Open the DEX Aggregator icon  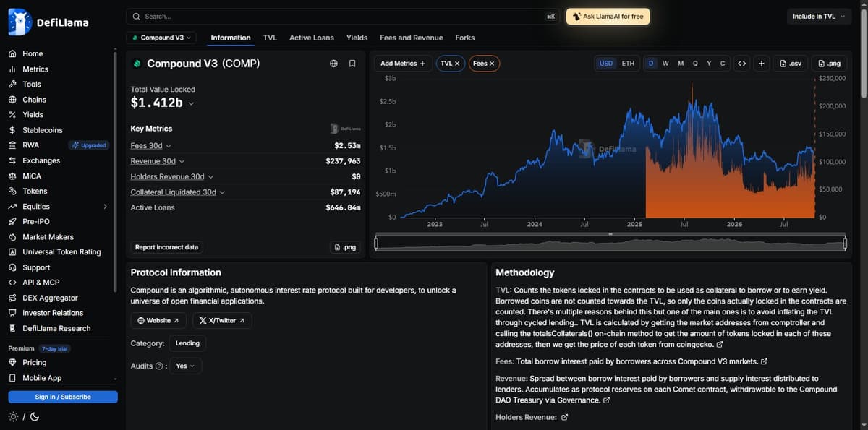tap(12, 298)
